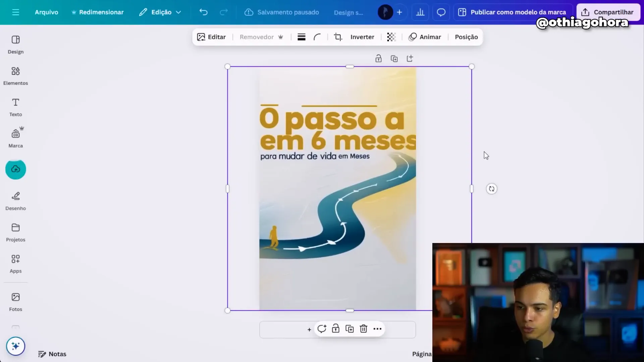644x362 pixels.
Task: Open the user profile avatar
Action: point(385,12)
